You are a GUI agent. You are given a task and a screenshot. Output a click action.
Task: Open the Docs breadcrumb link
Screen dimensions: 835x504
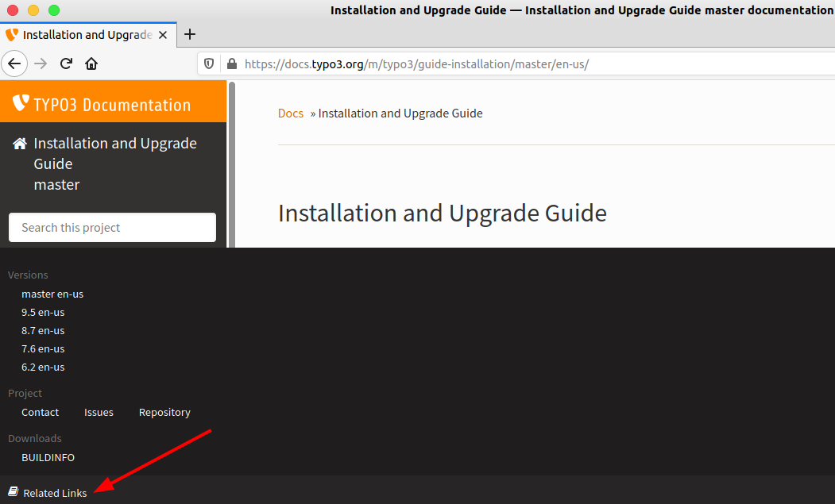tap(290, 113)
